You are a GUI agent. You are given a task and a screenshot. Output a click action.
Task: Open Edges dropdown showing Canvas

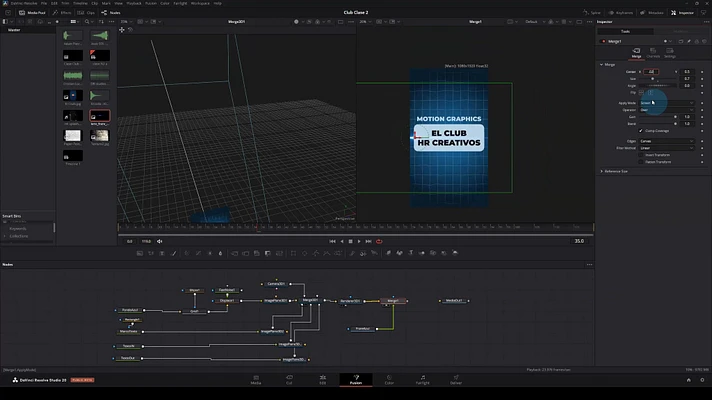[667, 141]
